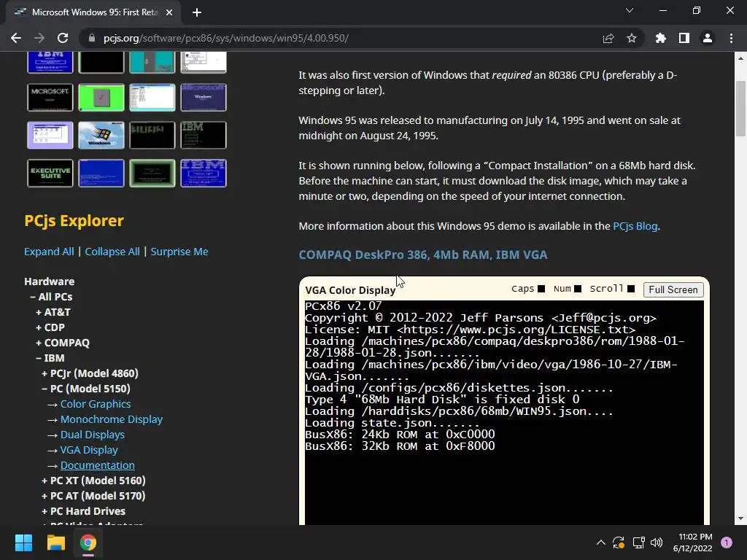Open the bright green screen thumbnail

tap(101, 97)
